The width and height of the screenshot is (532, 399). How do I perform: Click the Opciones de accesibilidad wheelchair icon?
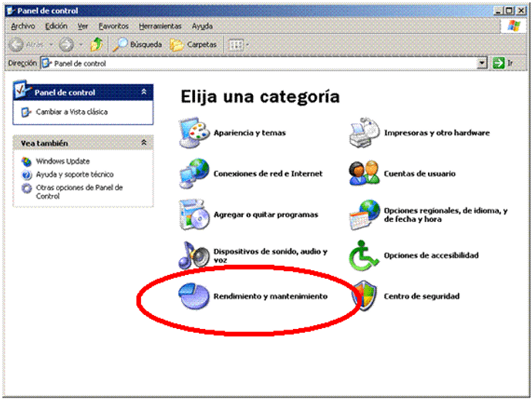[x=364, y=255]
